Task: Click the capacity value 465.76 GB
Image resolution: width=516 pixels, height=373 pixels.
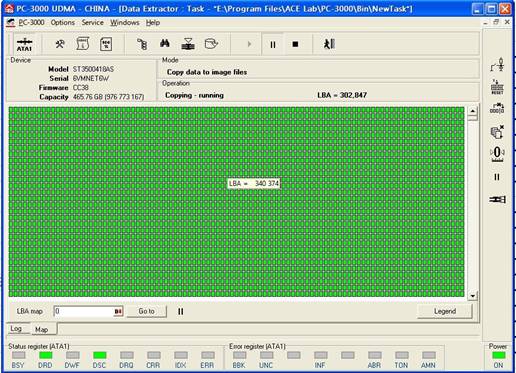Action: [x=108, y=97]
